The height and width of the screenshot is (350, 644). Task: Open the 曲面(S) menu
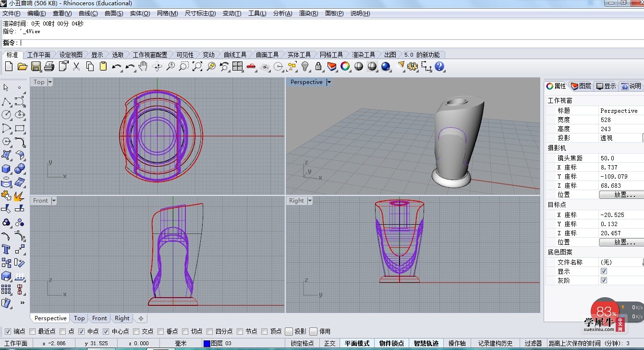pyautogui.click(x=114, y=13)
